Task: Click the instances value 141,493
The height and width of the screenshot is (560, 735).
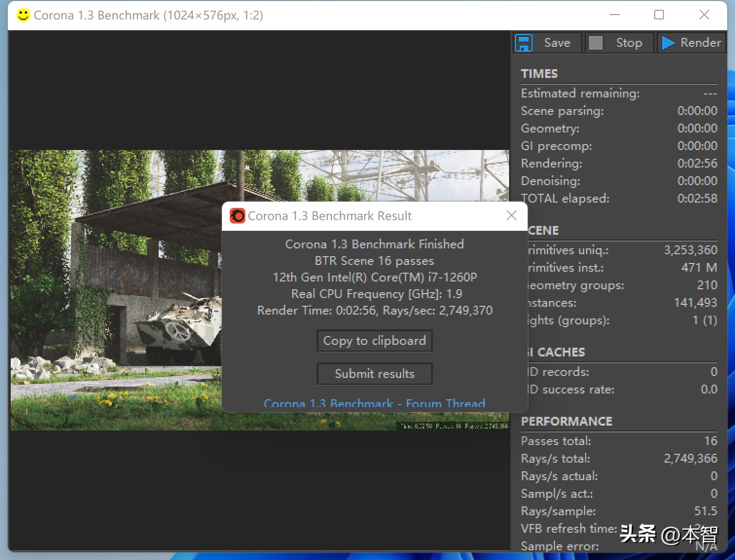Action: click(x=696, y=303)
